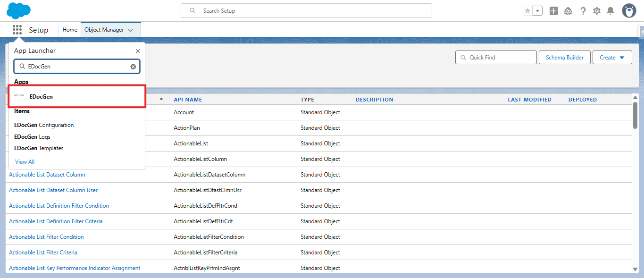The width and height of the screenshot is (644, 278).
Task: Close the App Launcher panel
Action: [x=138, y=51]
